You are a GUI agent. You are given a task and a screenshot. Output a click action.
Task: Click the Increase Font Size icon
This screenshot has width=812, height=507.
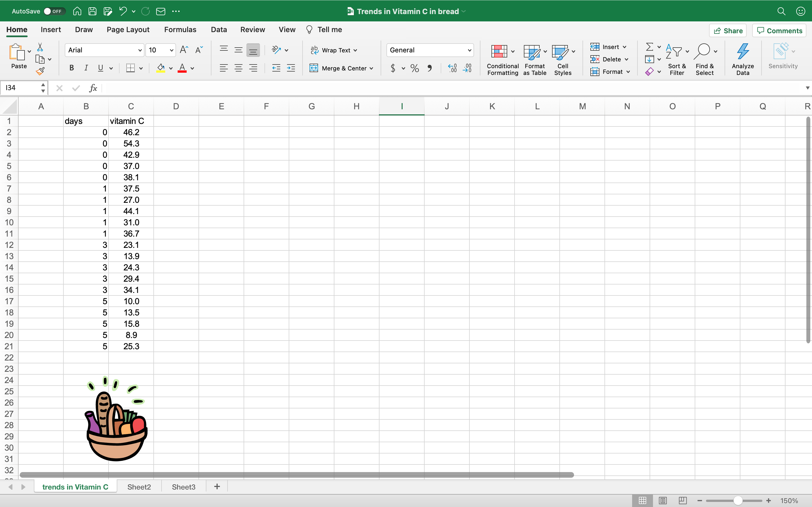click(184, 50)
